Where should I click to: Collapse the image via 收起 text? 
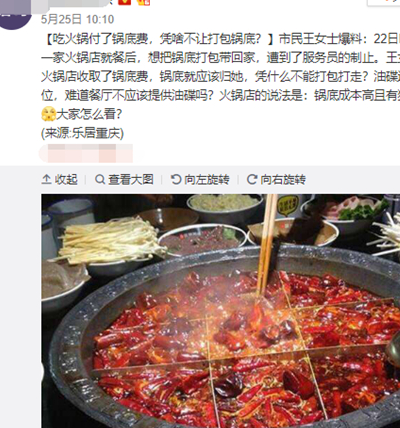point(66,179)
